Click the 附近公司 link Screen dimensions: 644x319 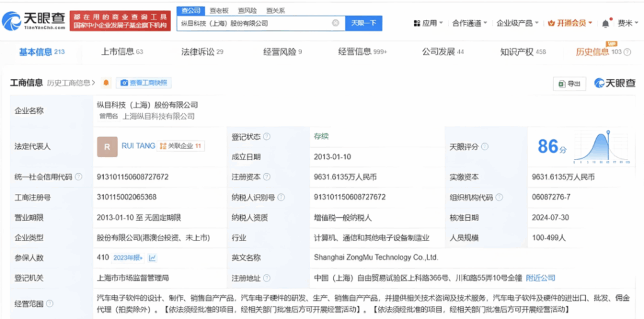pos(540,278)
